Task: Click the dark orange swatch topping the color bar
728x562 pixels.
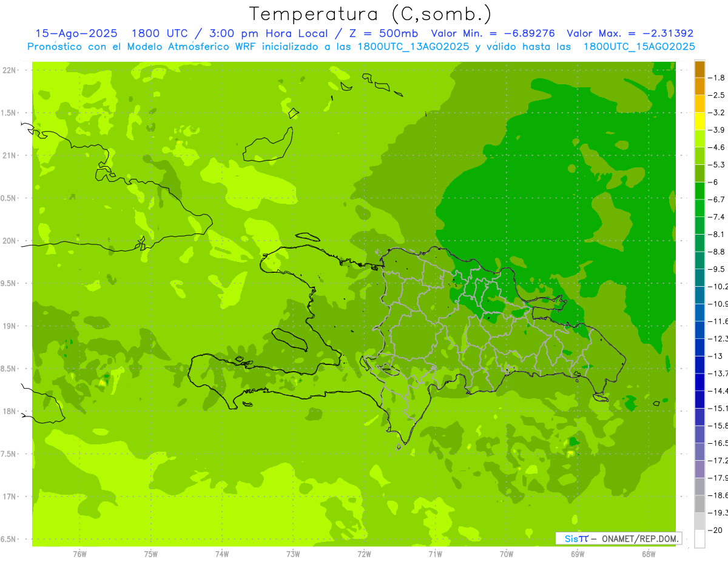Action: 699,69
